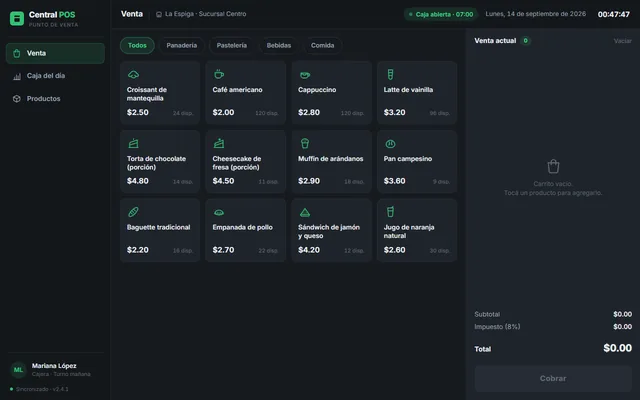
Task: Click the Impuesto (8%) label
Action: pyautogui.click(x=497, y=327)
